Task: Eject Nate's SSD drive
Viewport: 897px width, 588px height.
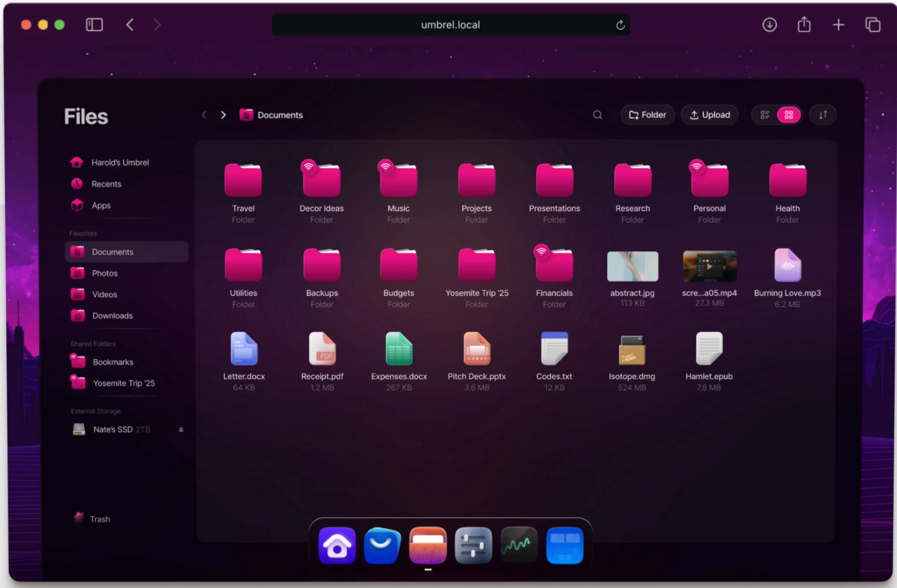Action: [181, 429]
